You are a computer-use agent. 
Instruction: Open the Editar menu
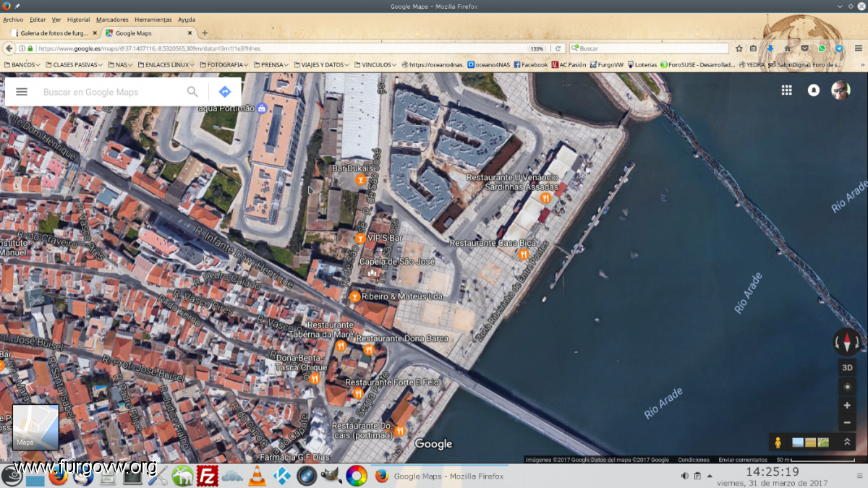(38, 20)
